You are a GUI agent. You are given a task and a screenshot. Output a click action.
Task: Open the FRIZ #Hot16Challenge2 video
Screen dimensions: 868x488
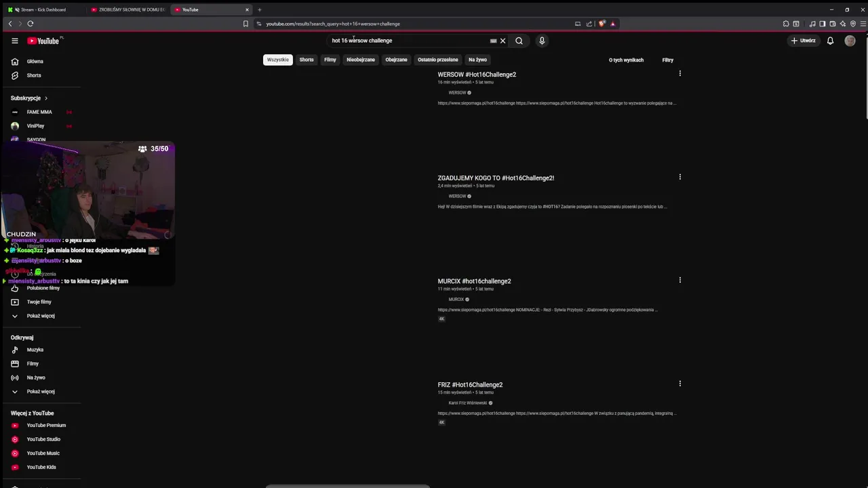coord(470,384)
